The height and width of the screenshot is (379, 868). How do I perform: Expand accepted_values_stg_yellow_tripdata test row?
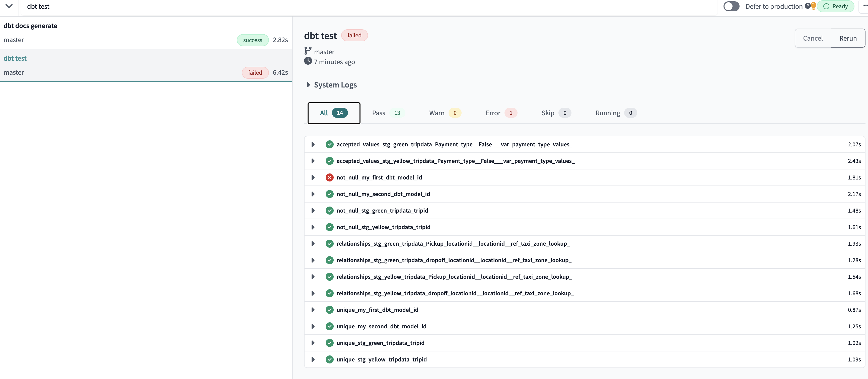point(313,161)
